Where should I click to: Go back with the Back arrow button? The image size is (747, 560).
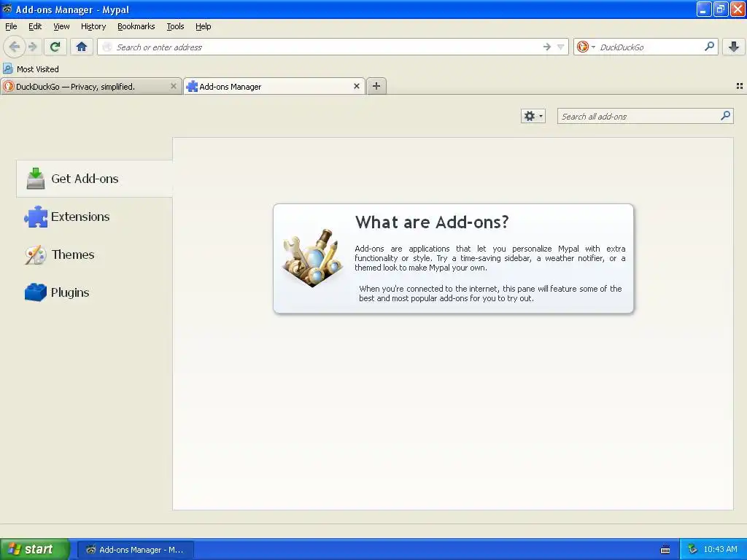(x=15, y=47)
